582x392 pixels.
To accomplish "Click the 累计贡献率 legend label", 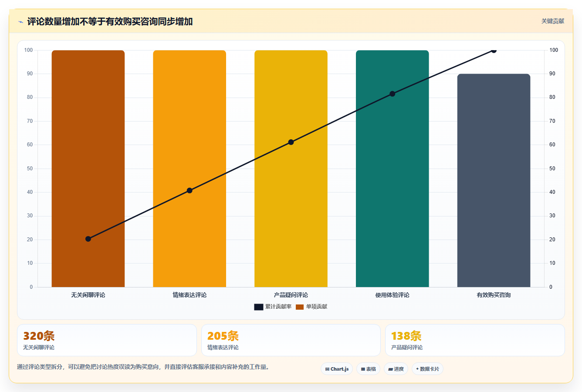I will (x=278, y=307).
